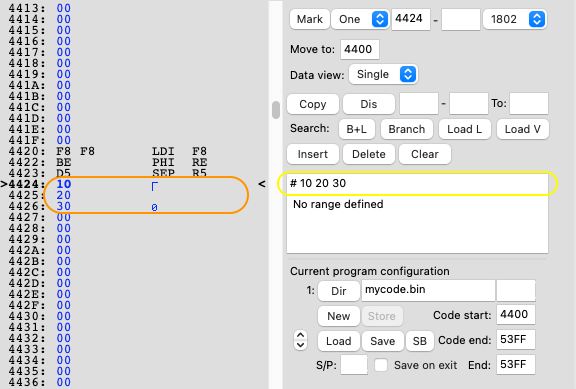Click the Delete button
The image size is (576, 389).
coord(369,154)
